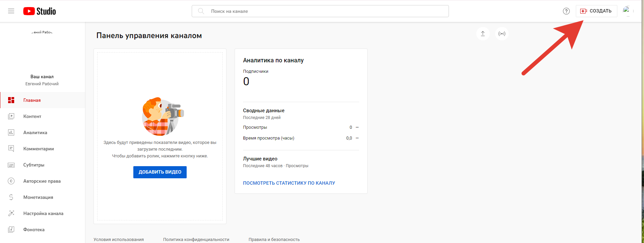
Task: Click the upload video arrow icon
Action: click(x=483, y=34)
